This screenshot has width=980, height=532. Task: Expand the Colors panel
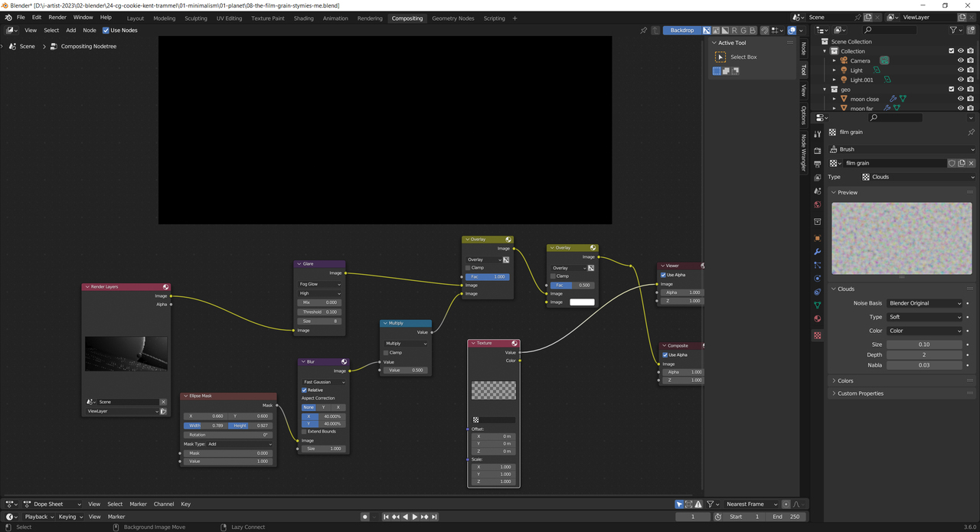point(845,380)
